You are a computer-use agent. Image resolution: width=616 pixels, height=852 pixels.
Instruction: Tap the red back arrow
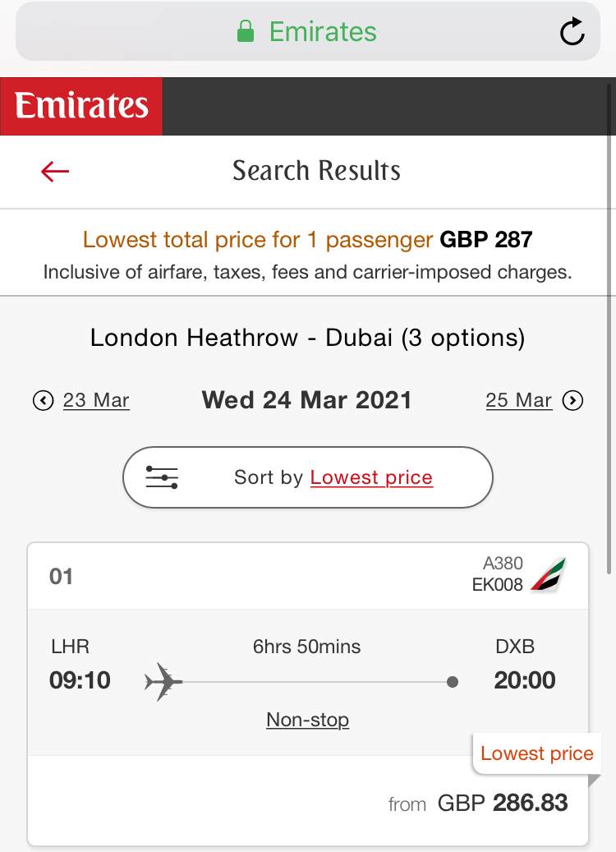tap(55, 172)
